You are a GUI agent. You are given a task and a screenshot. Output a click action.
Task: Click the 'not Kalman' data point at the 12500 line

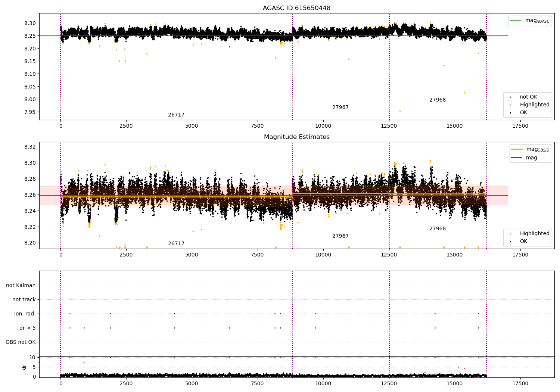(389, 285)
